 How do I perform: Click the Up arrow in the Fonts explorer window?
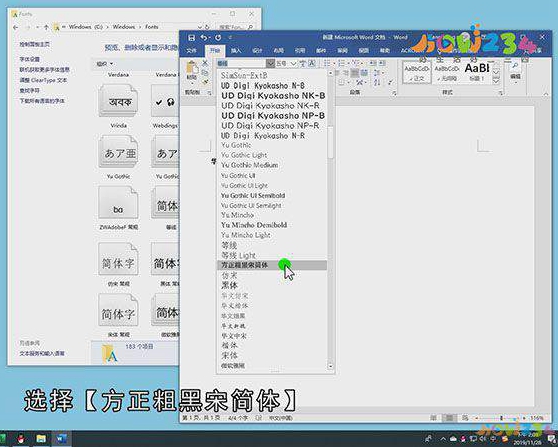pyautogui.click(x=46, y=27)
